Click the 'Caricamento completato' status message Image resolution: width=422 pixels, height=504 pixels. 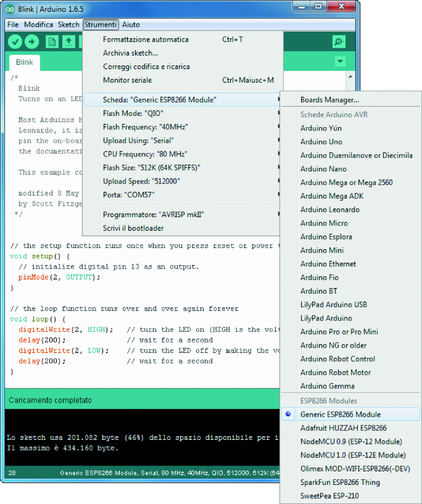(50, 400)
